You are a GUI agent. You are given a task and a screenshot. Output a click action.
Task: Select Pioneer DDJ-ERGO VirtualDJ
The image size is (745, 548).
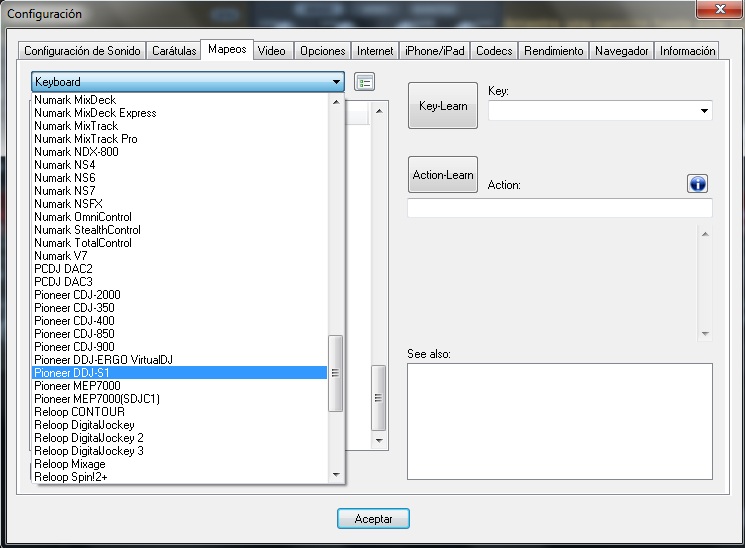(x=180, y=360)
